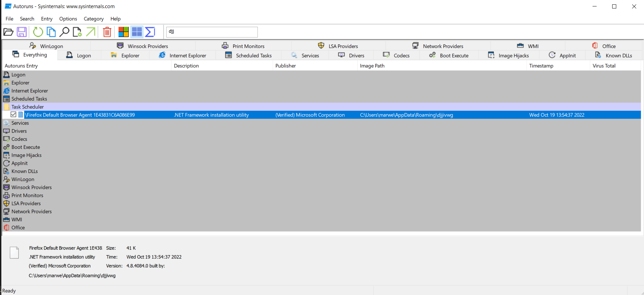Select the Codecs category row in list
This screenshot has width=644, height=295.
pos(322,139)
